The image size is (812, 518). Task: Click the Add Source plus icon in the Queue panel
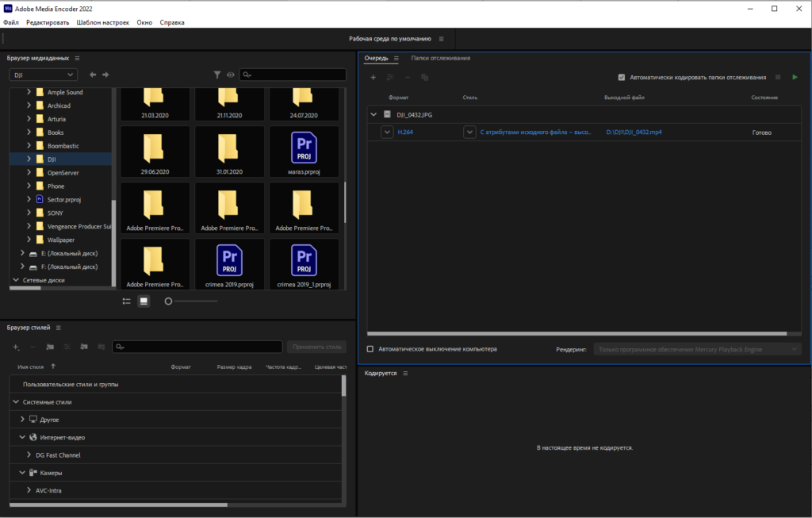pos(373,77)
